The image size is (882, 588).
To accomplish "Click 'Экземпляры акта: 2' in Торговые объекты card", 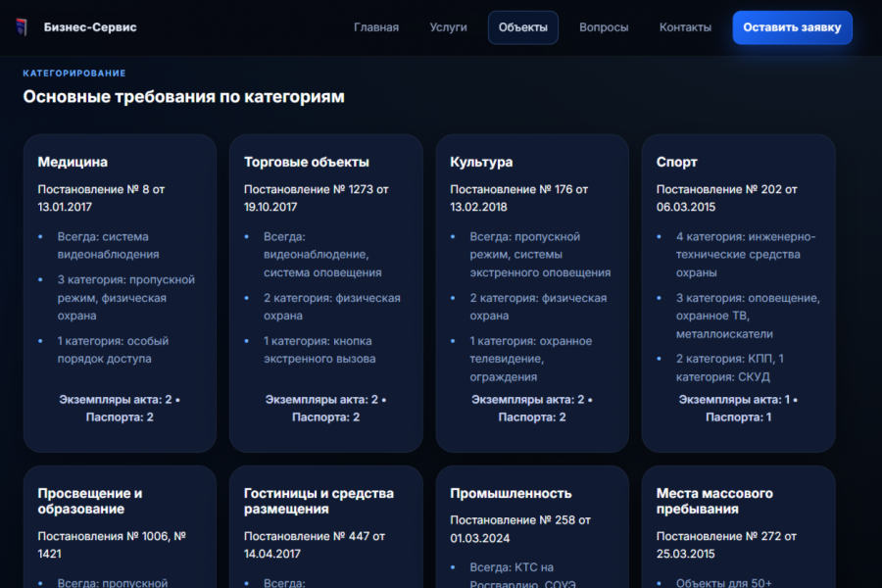I will tap(321, 400).
